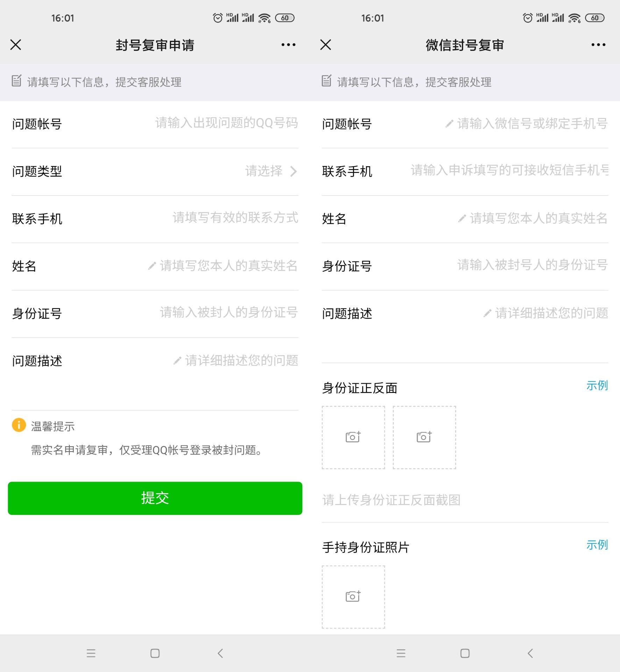
Task: Open the 示例 example for 身份证正反面
Action: click(597, 386)
